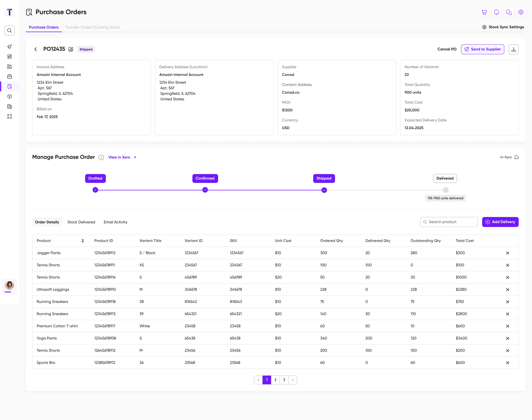Select page 1 in pagination
This screenshot has height=420, width=532.
(267, 380)
